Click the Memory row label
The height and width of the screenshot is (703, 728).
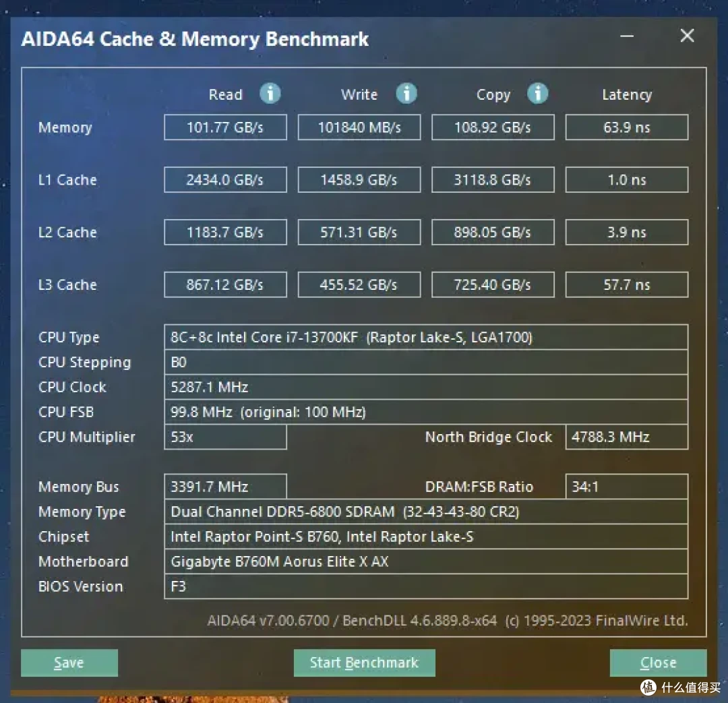pos(65,127)
